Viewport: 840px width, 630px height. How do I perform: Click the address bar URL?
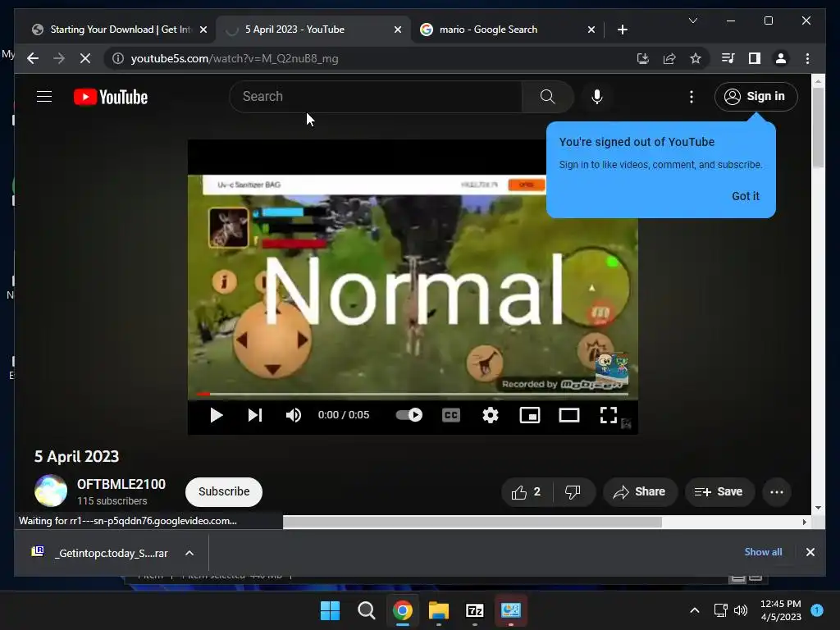tap(235, 58)
